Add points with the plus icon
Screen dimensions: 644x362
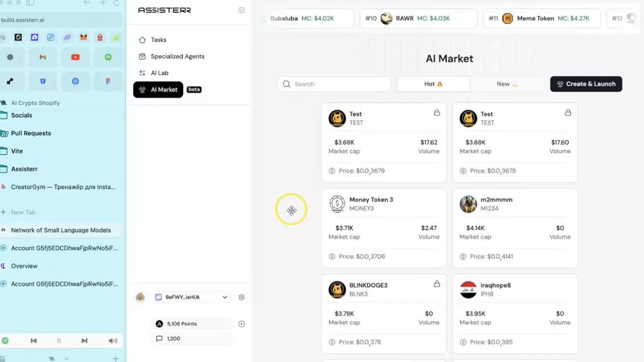pyautogui.click(x=241, y=324)
